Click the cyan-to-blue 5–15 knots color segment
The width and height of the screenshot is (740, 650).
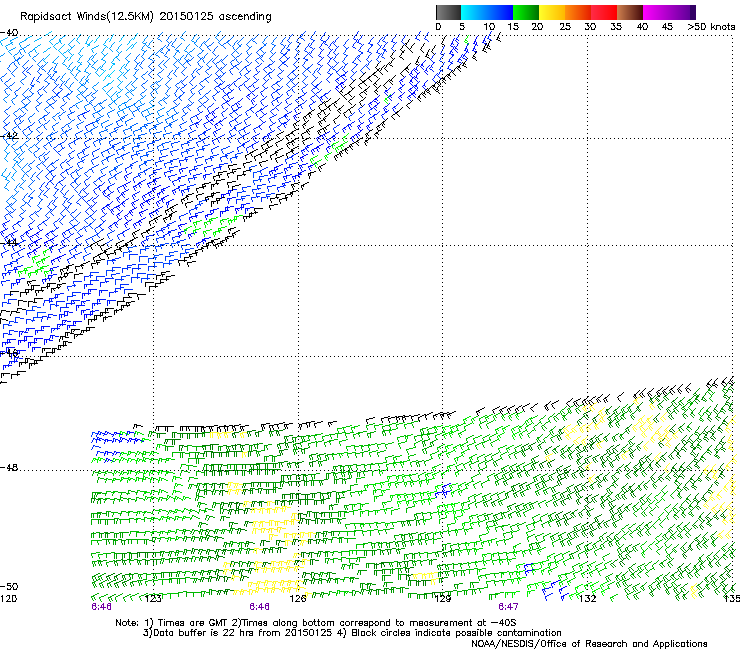(x=487, y=12)
